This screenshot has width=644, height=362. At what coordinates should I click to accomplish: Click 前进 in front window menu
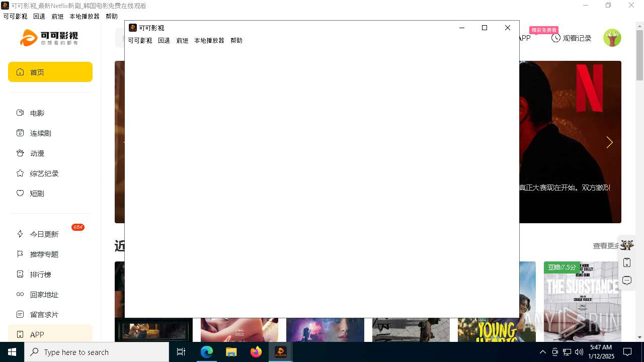pos(182,41)
